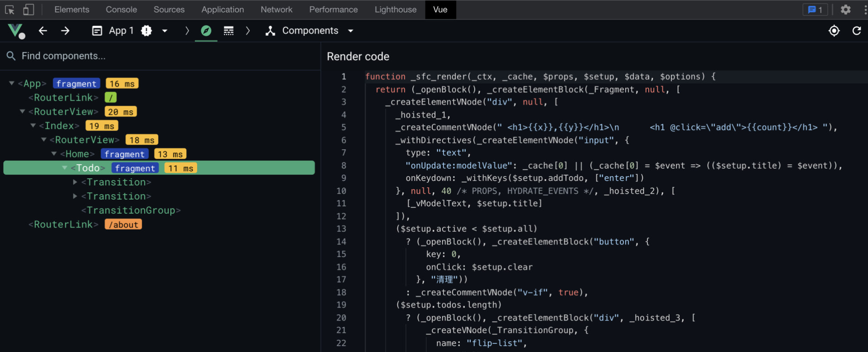Select the RouterLink with /about badge

coord(63,224)
